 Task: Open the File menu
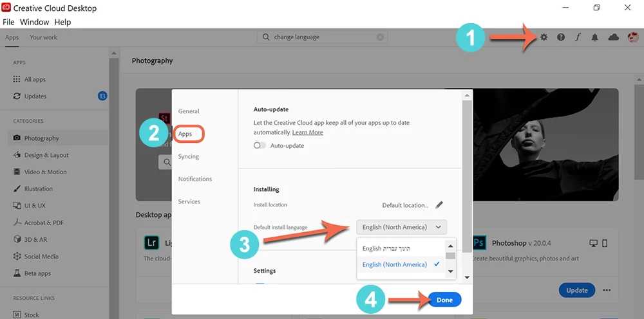tap(8, 22)
